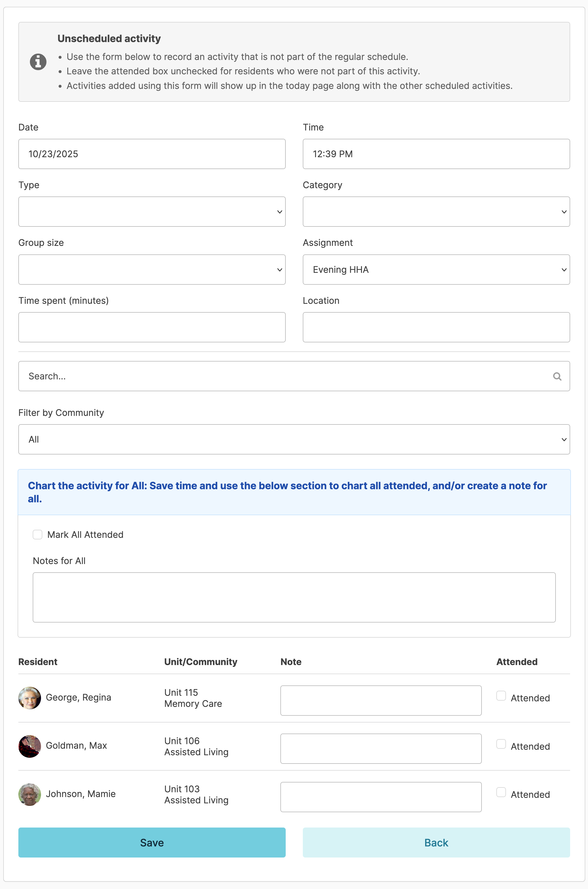
Task: Focus the Time spent (minutes) field
Action: click(152, 327)
